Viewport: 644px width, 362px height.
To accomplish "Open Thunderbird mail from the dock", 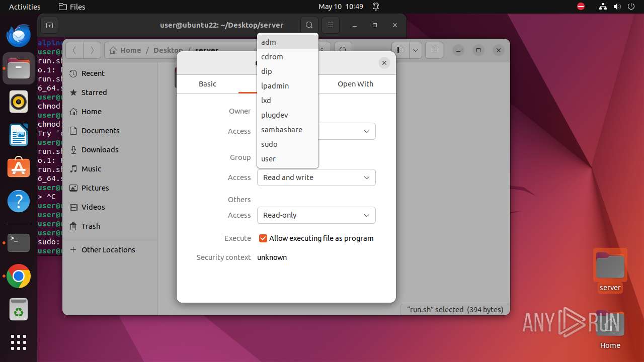I will [x=19, y=36].
